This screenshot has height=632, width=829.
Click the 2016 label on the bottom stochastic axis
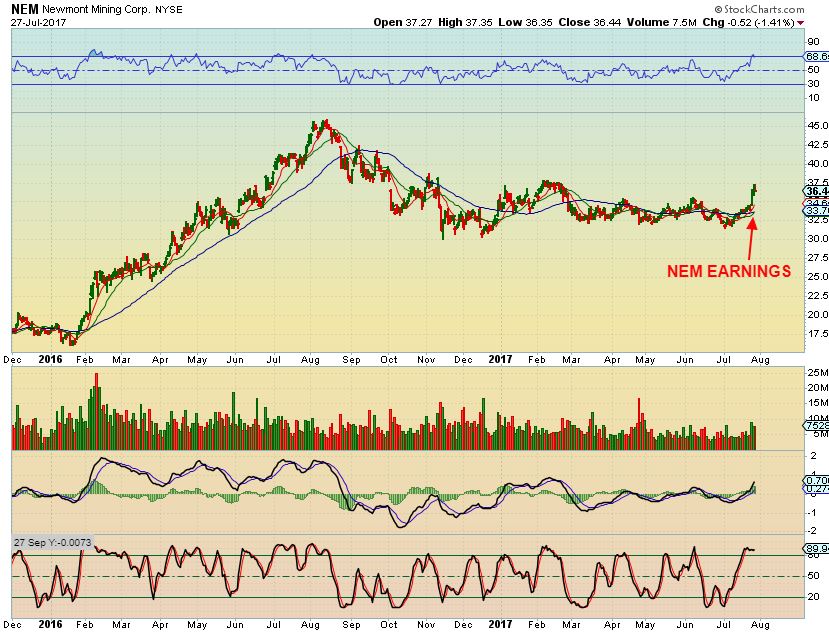click(50, 624)
